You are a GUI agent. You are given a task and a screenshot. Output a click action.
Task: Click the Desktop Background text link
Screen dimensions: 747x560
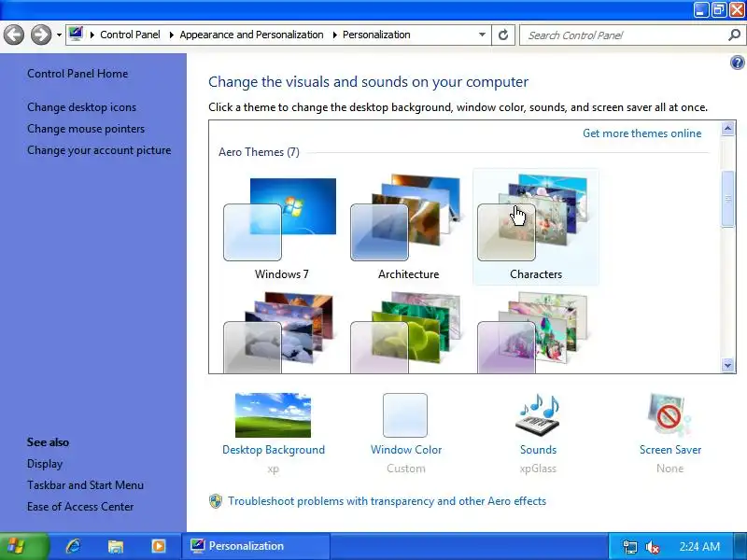coord(274,450)
